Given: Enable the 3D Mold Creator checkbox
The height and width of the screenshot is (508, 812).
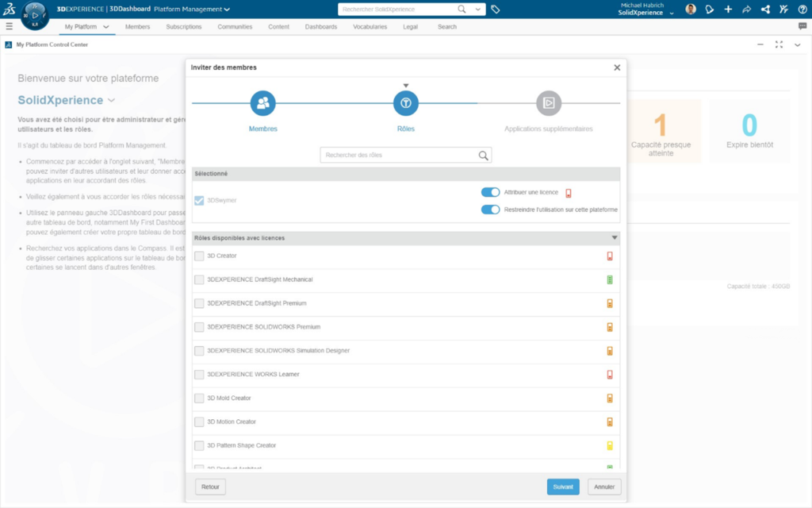Looking at the screenshot, I should [199, 398].
